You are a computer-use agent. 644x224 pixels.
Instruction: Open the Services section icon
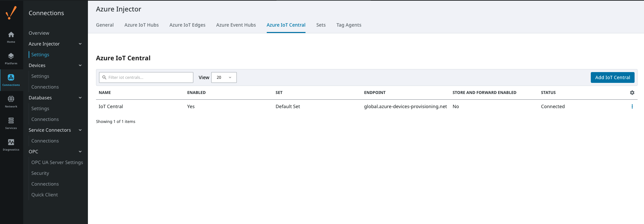tap(11, 123)
